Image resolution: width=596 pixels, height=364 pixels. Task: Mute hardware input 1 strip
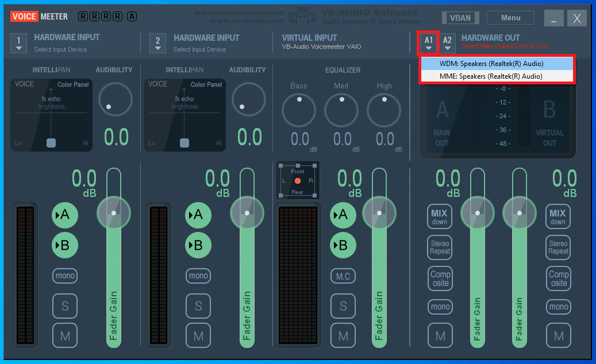pos(65,335)
